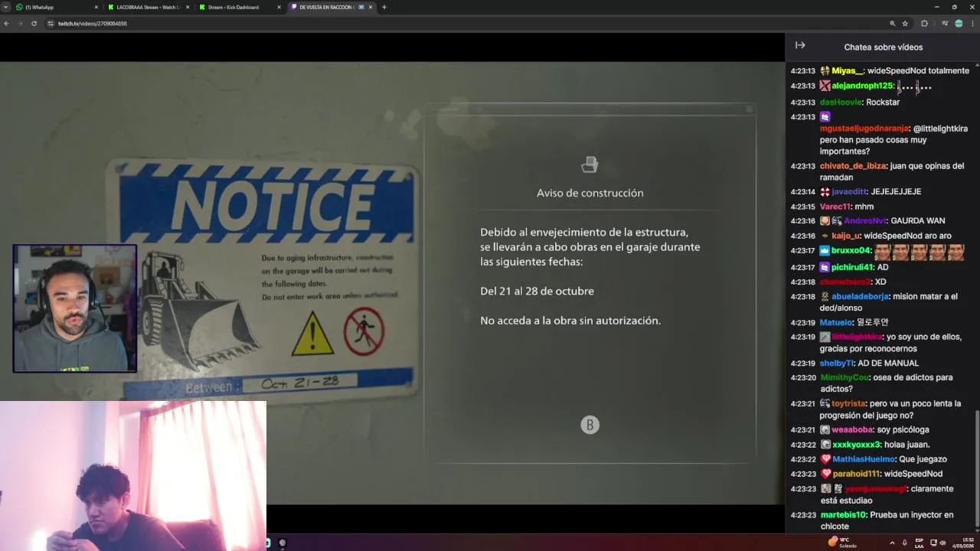Open the browser three-dot menu
The height and width of the screenshot is (551, 980).
(x=972, y=24)
